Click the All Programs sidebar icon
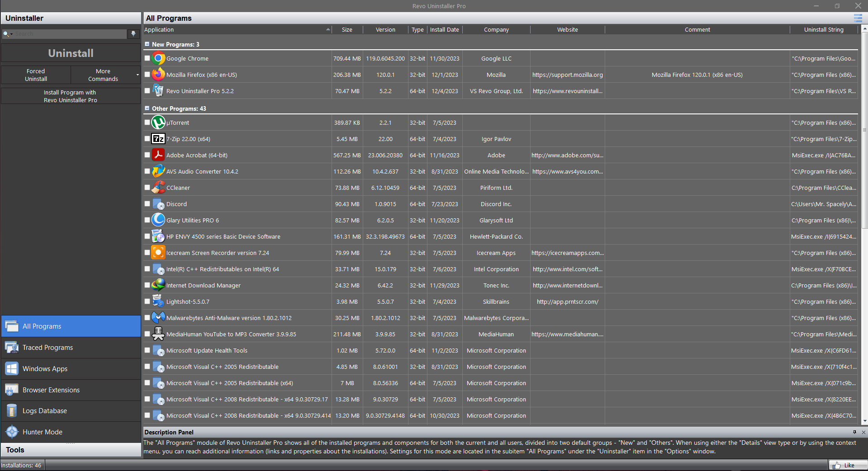This screenshot has height=471, width=868. [x=12, y=326]
